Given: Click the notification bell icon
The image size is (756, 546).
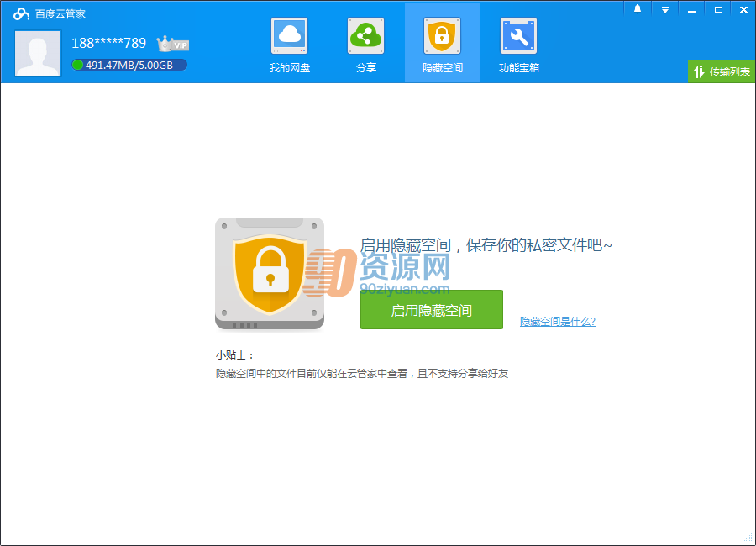Looking at the screenshot, I should point(638,9).
